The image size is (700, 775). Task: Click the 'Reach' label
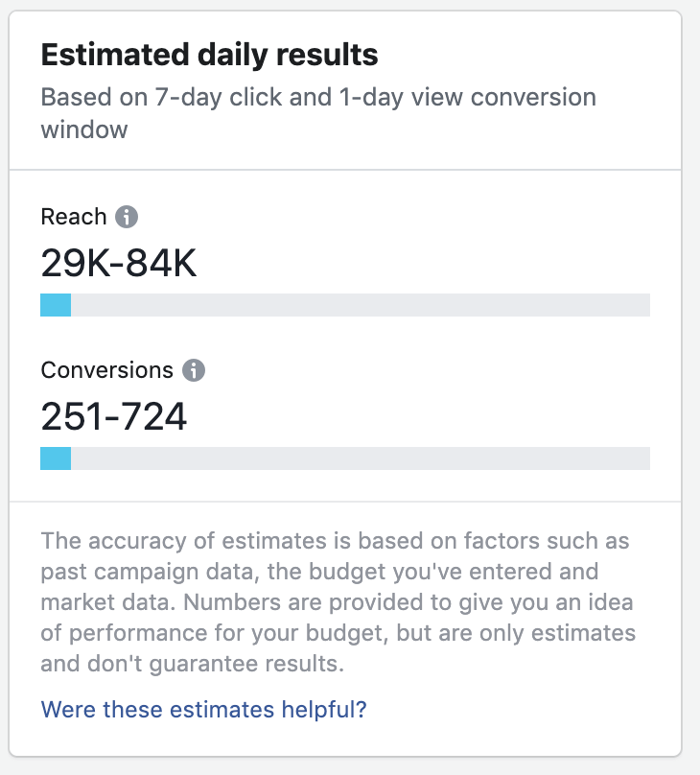click(74, 217)
